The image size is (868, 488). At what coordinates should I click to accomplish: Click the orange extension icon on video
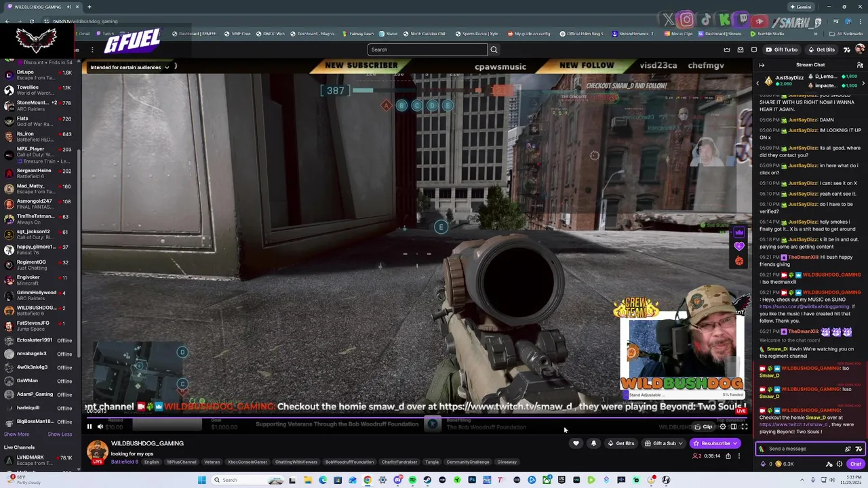click(739, 261)
